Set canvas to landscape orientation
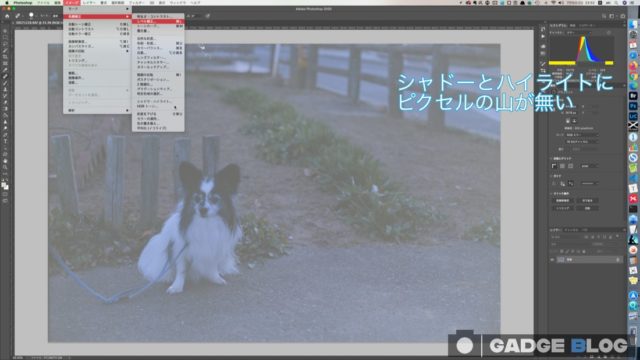Screen dimensions: 640x360 [x=574, y=121]
